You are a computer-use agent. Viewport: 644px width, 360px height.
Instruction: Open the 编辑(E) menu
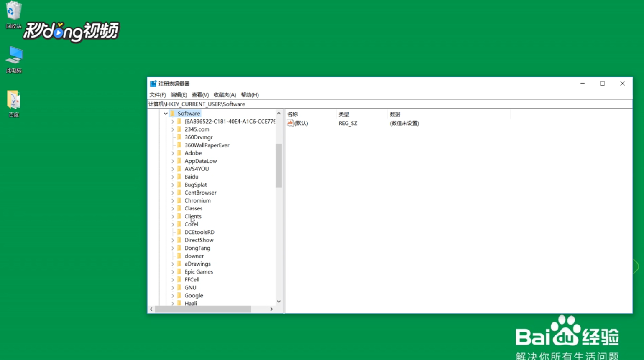pyautogui.click(x=179, y=95)
